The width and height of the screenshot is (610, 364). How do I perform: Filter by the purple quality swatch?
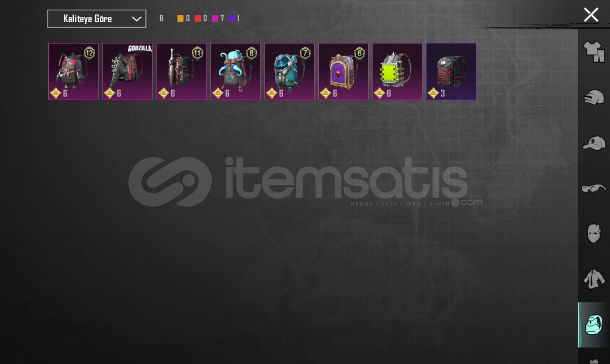(x=232, y=19)
